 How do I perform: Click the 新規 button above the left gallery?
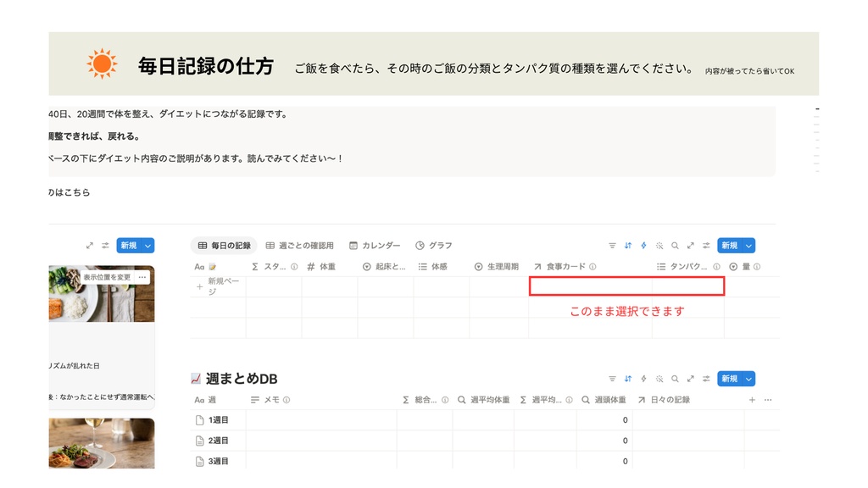coord(129,246)
